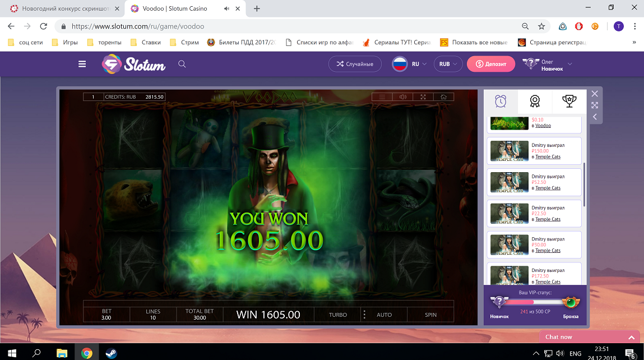The image size is (644, 360).
Task: Open the game menu list icon
Action: [382, 97]
